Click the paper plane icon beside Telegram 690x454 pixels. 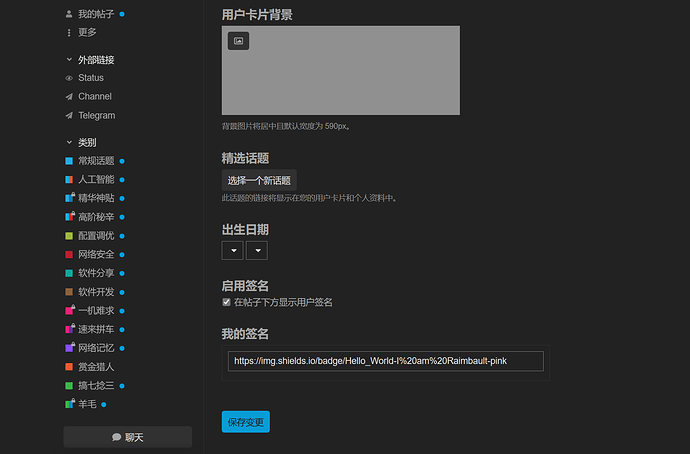click(69, 116)
